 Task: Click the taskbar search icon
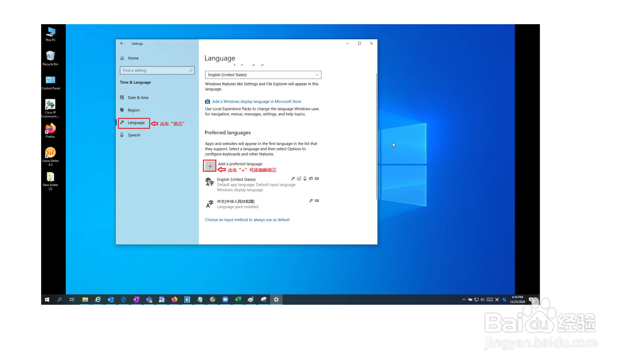click(x=60, y=300)
